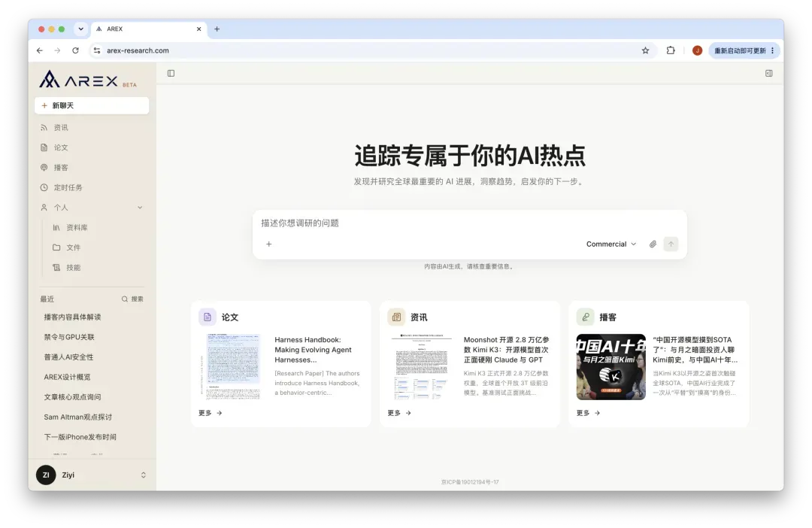Screen dimensions: 812x528
Task: Open recent chat 文章核心观点询问
Action: pyautogui.click(x=72, y=397)
